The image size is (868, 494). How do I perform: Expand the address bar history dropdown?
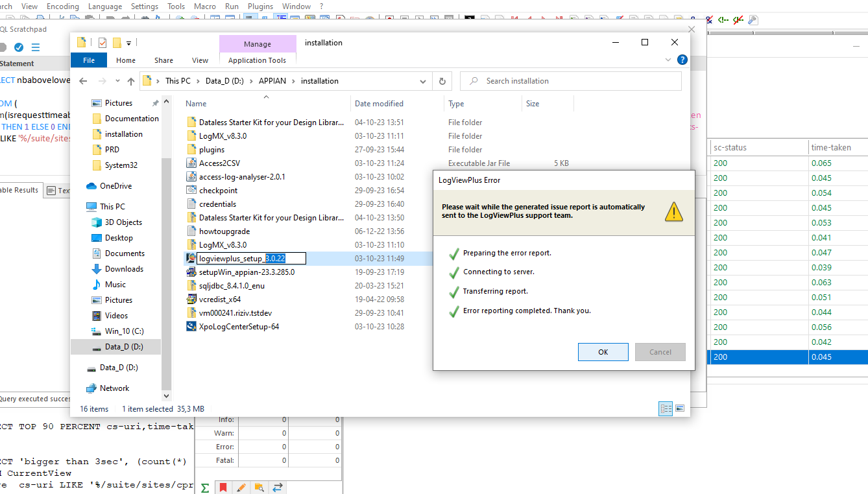pyautogui.click(x=423, y=81)
